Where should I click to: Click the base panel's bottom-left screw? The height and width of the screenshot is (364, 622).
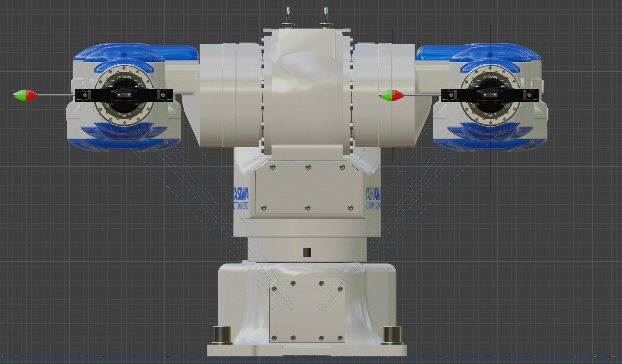click(274, 338)
